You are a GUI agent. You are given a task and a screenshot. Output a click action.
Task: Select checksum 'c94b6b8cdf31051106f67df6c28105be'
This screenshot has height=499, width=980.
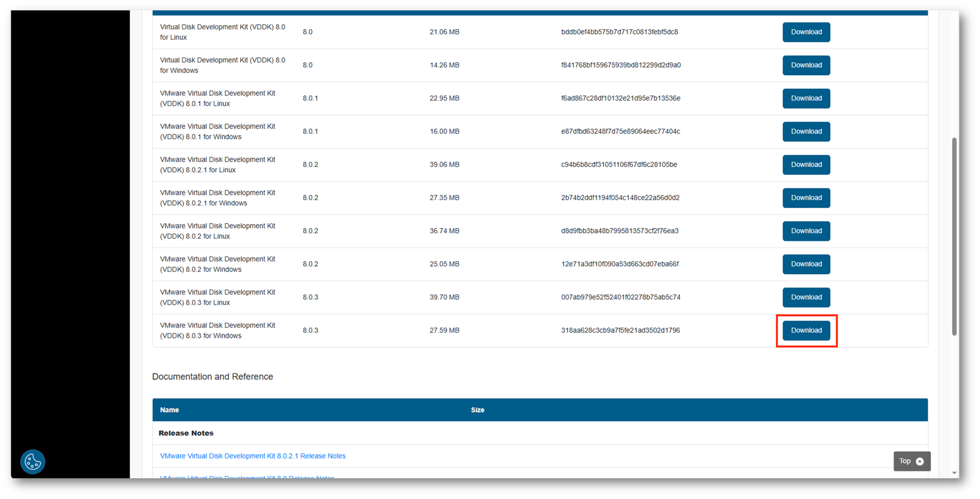(619, 165)
